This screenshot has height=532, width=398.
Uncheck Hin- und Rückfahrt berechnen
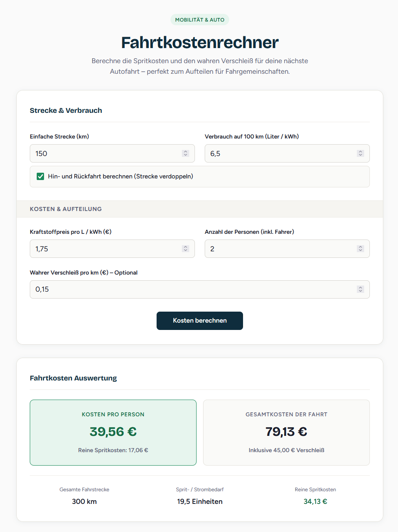40,176
